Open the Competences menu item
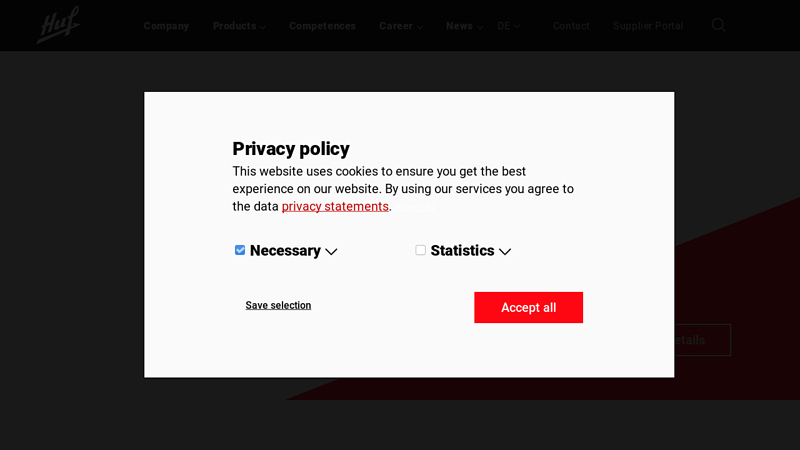The width and height of the screenshot is (800, 450). (322, 26)
